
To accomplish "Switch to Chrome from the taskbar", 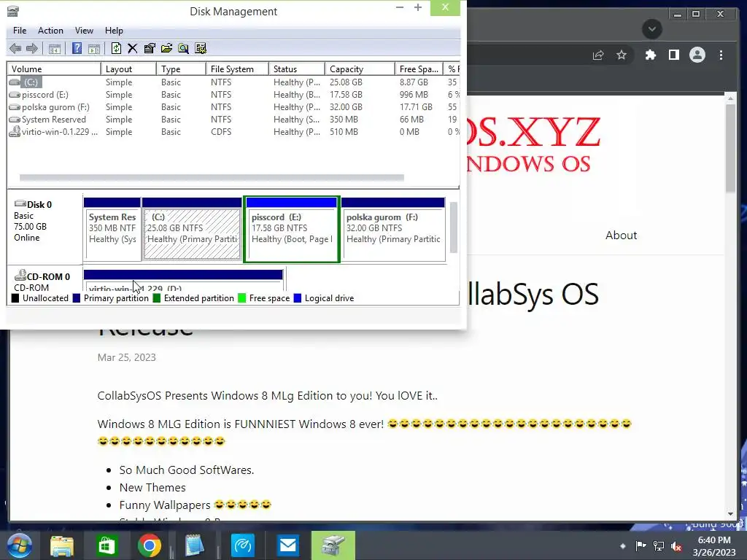I will pos(150,545).
